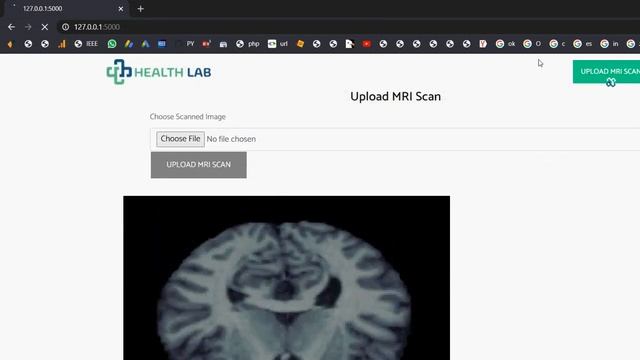
Task: Open the red YouTube bookmark
Action: (x=367, y=44)
